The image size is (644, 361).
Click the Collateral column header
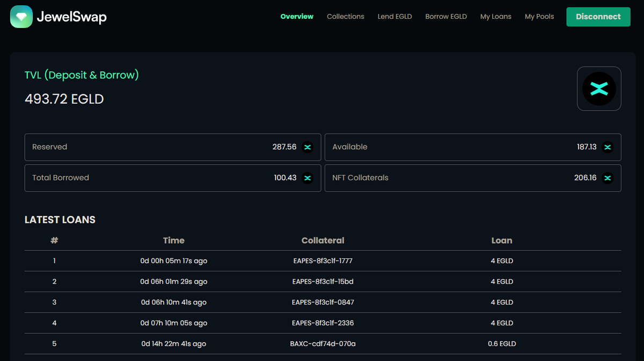click(x=323, y=241)
